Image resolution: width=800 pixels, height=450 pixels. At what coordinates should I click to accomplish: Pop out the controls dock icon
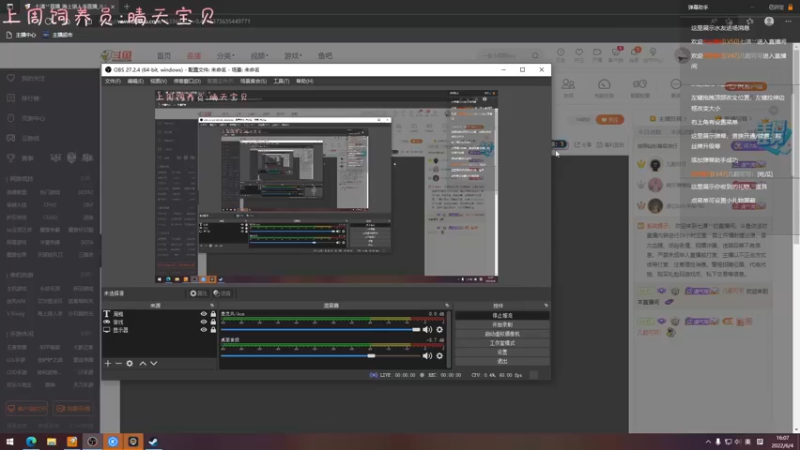[x=546, y=305]
